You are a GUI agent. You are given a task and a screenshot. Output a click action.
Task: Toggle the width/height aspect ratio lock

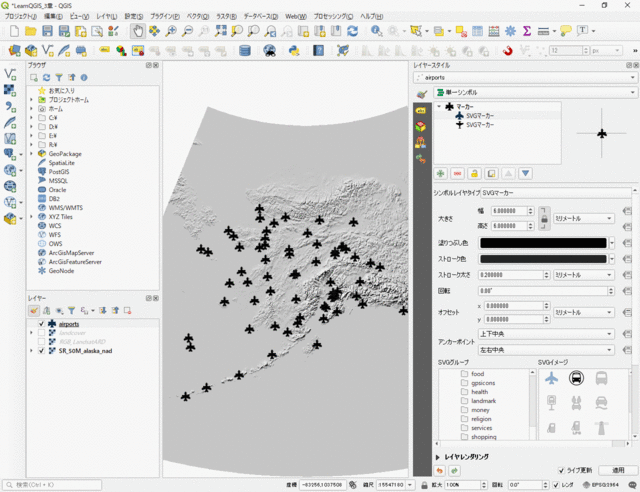click(x=544, y=218)
